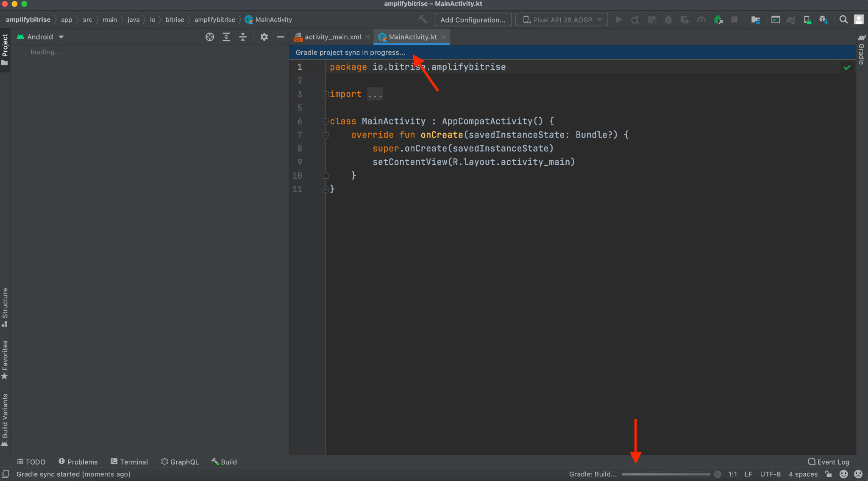
Task: Toggle the Project side tool window
Action: click(x=5, y=50)
